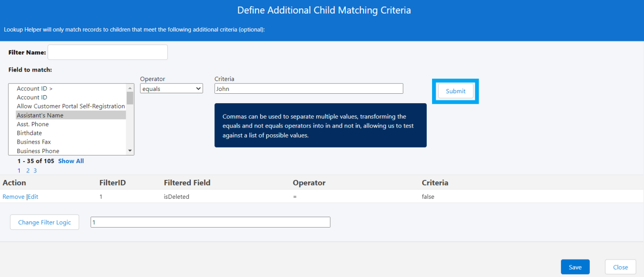This screenshot has height=277, width=644.
Task: Click the Criteria text field
Action: coord(309,89)
